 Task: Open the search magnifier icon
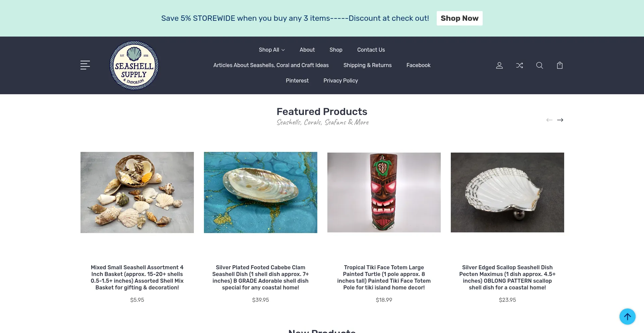coord(540,65)
